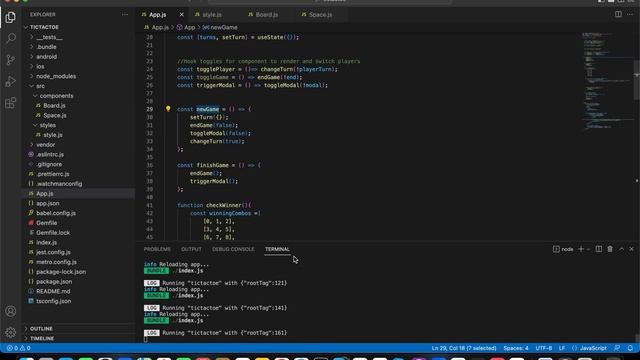Open the Problems panel tab
Screen dimensions: 640x360
(x=157, y=249)
